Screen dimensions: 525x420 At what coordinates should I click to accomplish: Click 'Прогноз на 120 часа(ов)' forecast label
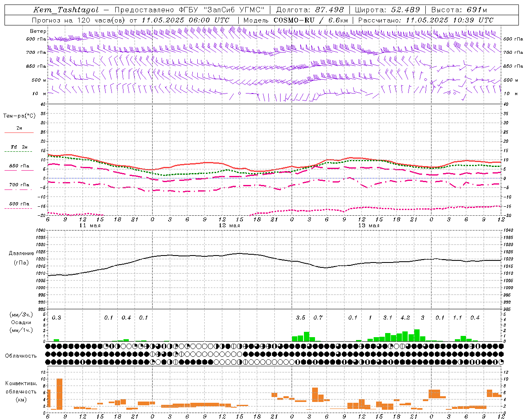tap(79, 20)
